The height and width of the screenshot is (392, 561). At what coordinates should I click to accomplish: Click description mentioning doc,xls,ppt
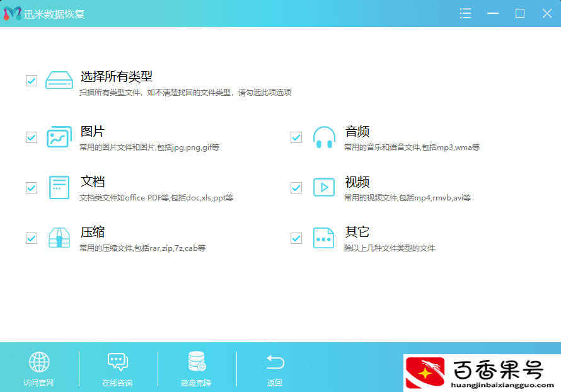coord(156,198)
